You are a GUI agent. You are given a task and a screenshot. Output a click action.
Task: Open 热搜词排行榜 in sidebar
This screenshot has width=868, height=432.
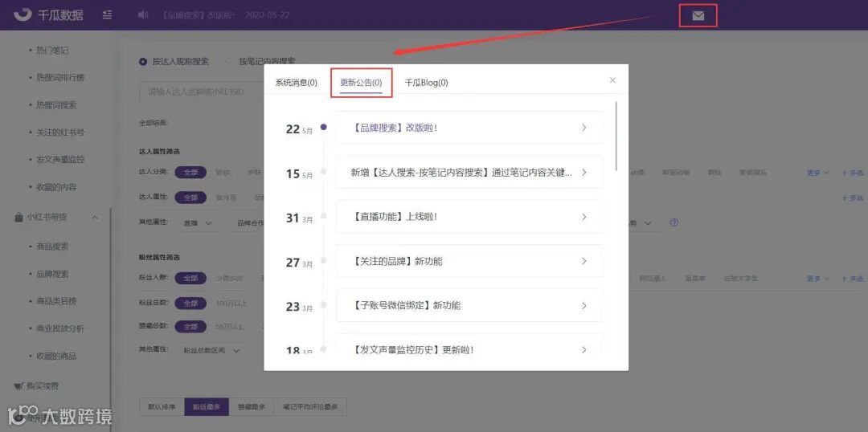pos(60,77)
